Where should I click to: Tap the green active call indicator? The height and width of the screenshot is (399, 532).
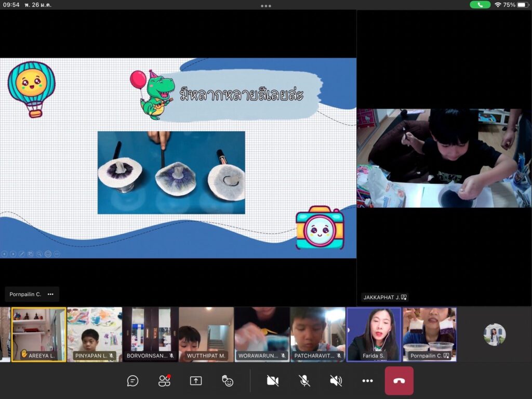(480, 5)
